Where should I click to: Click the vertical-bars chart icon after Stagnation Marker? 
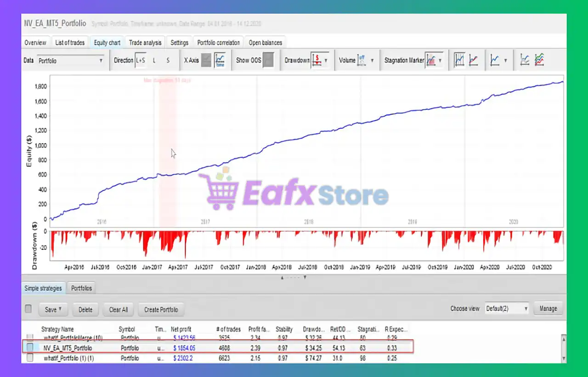point(459,60)
